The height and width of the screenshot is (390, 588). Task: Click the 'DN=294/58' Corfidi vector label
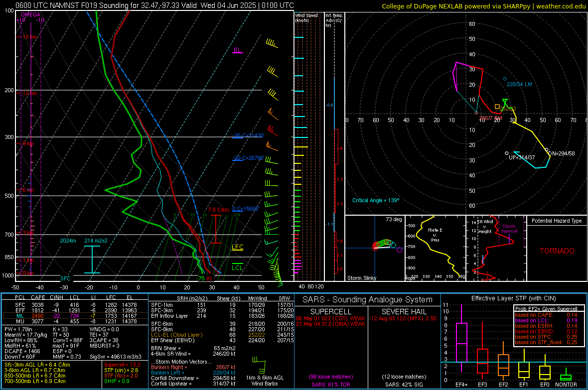(x=562, y=153)
